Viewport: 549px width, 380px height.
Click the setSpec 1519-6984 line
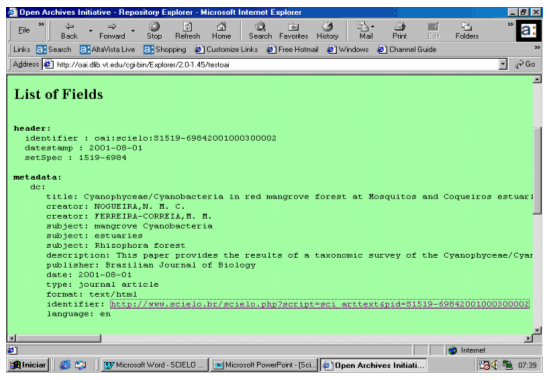click(x=75, y=158)
